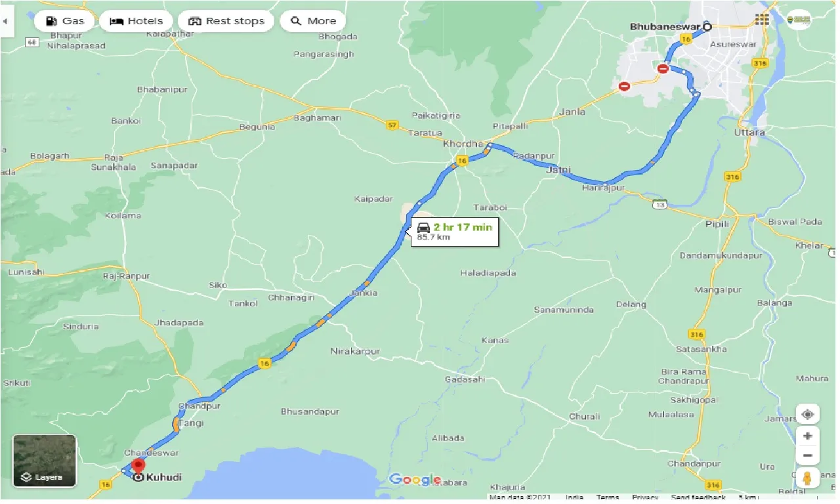Zoom in with the plus button
This screenshot has width=840, height=504.
(x=808, y=436)
